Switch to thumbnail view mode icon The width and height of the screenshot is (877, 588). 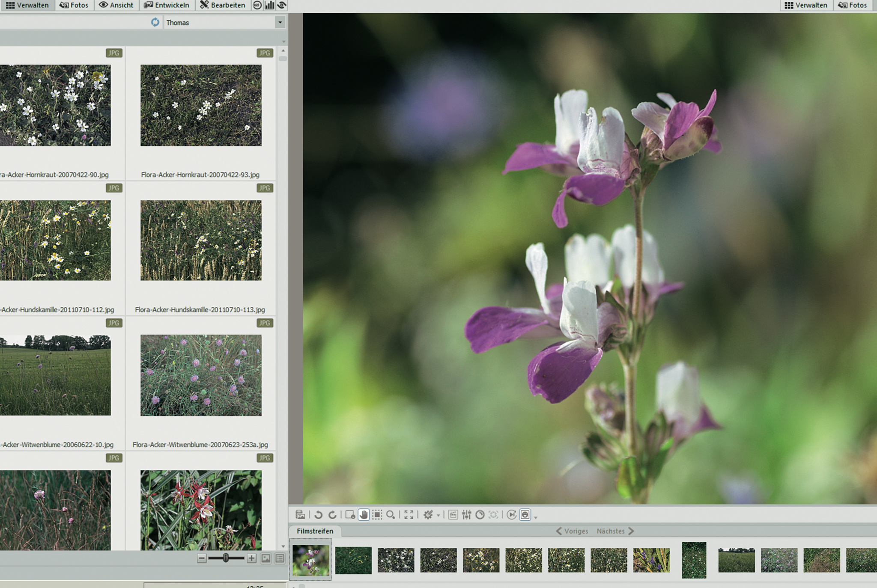(266, 558)
